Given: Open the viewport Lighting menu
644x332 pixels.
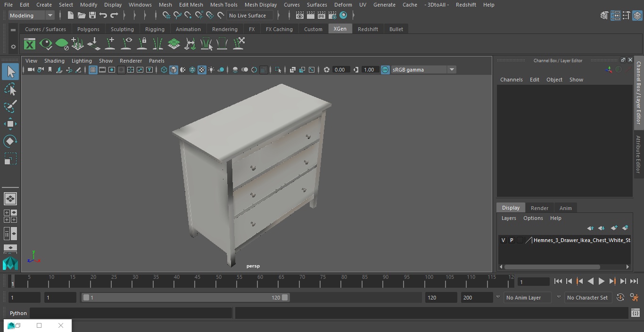Looking at the screenshot, I should pyautogui.click(x=82, y=61).
